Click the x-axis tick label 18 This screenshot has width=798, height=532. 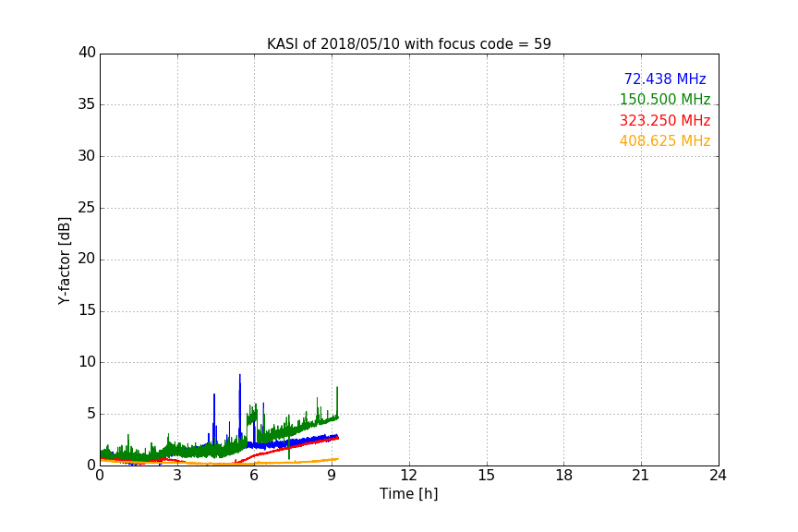(564, 476)
